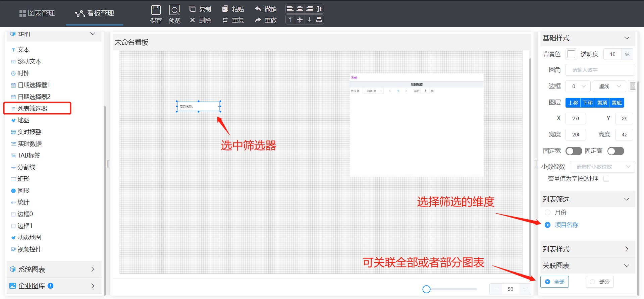Click the Redo (重做) toolbar button

point(266,20)
